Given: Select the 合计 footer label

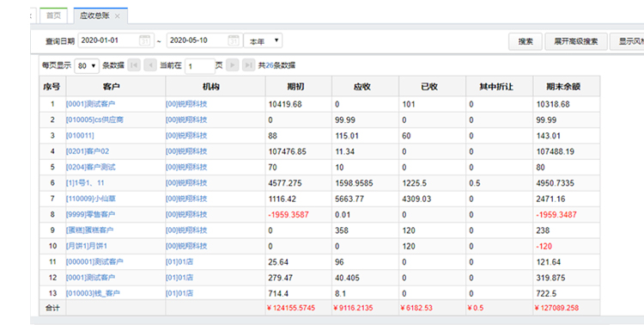Looking at the screenshot, I should point(52,308).
